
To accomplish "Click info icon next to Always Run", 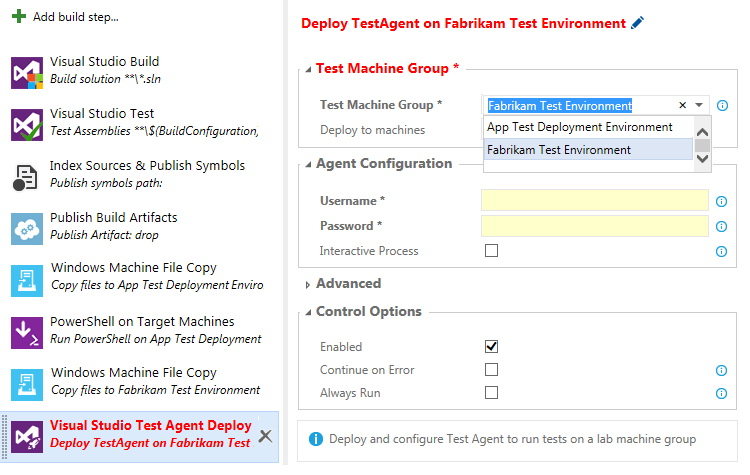I will (722, 393).
